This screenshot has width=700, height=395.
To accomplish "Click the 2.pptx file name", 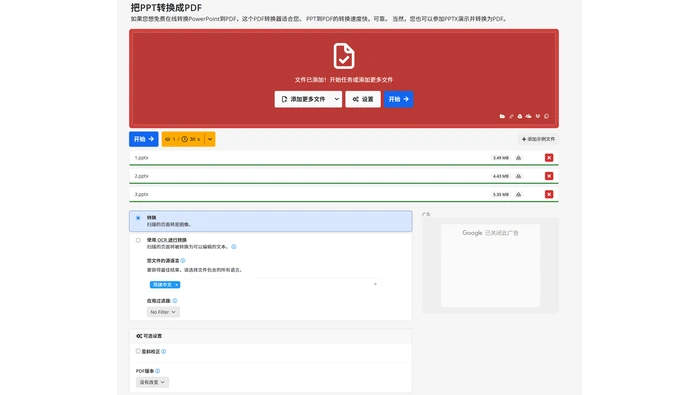I will (x=142, y=176).
